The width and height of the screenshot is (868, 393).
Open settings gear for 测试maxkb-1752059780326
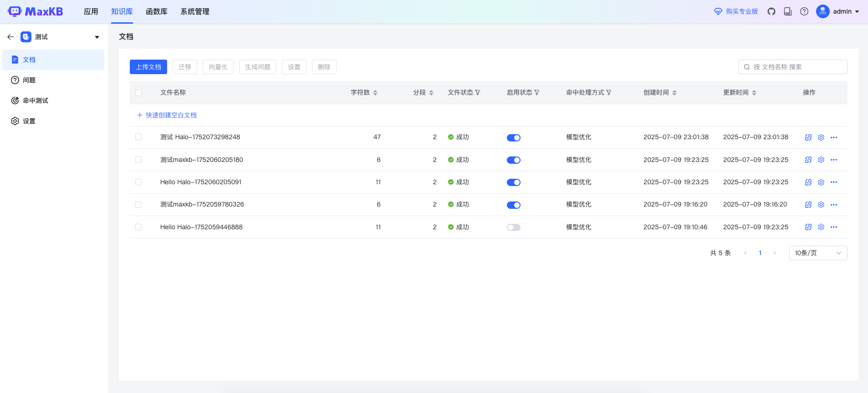(x=821, y=205)
